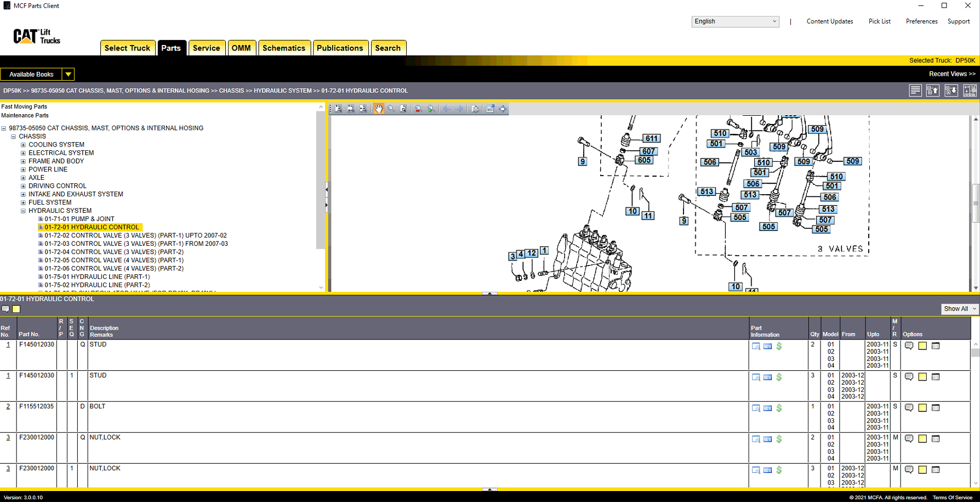Screen dimensions: 980x502
Task: Open comment bubble for BOLT row
Action: point(909,408)
